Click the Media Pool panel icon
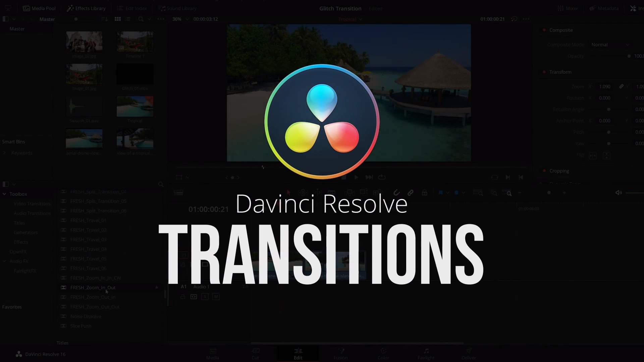 point(25,8)
